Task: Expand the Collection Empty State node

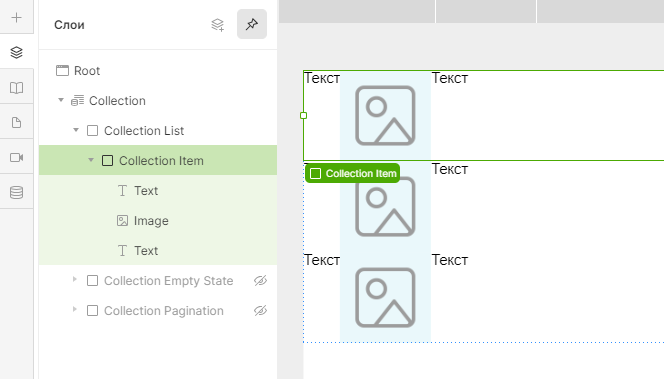Action: (x=75, y=279)
